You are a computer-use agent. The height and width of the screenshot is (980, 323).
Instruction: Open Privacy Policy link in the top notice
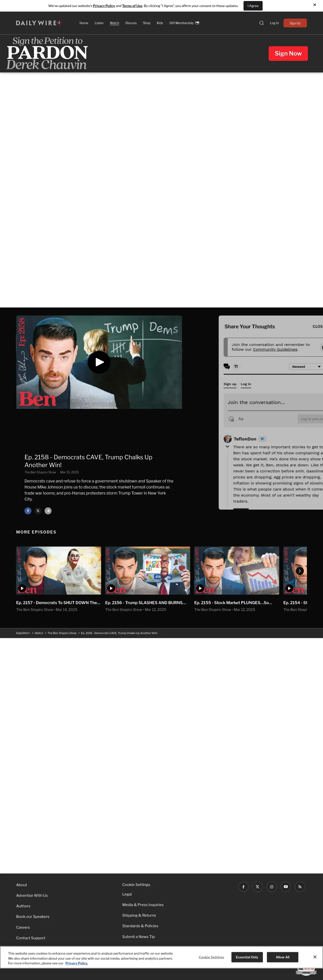tap(104, 6)
